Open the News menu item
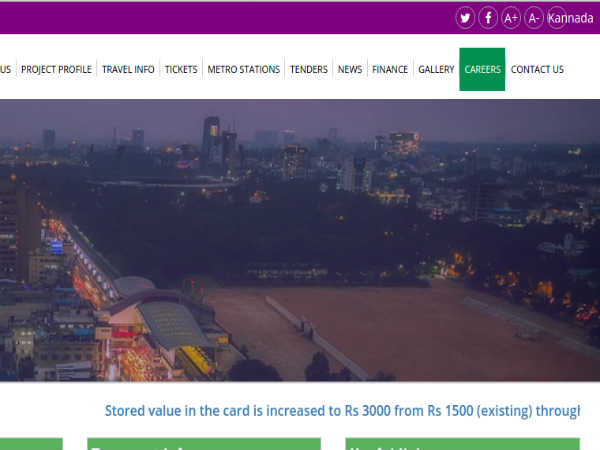The width and height of the screenshot is (600, 450). 350,69
